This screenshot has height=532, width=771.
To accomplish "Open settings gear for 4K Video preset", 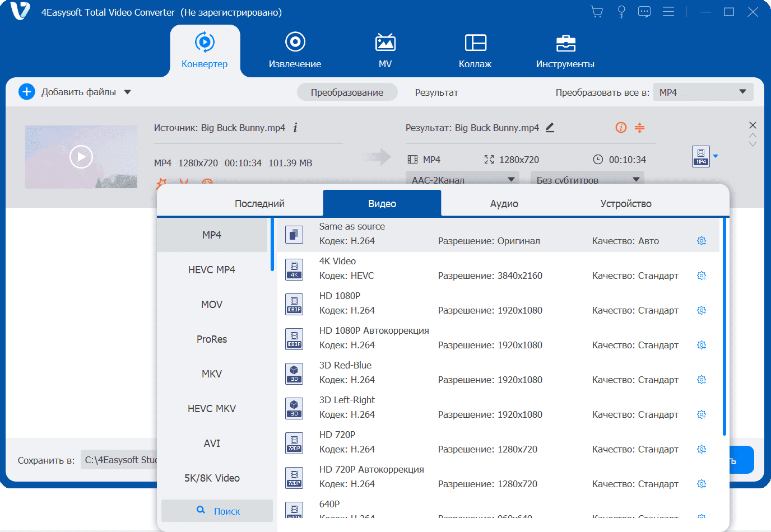I will [702, 276].
